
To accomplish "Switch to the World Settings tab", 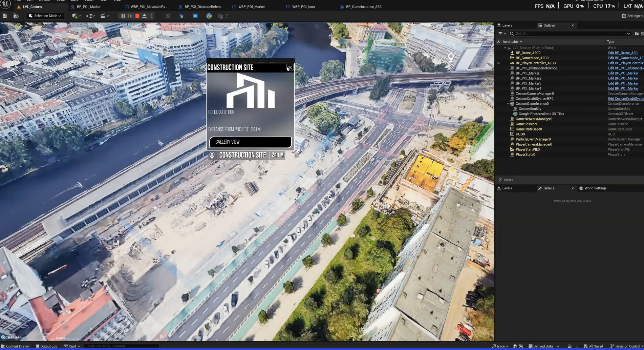I will 595,188.
